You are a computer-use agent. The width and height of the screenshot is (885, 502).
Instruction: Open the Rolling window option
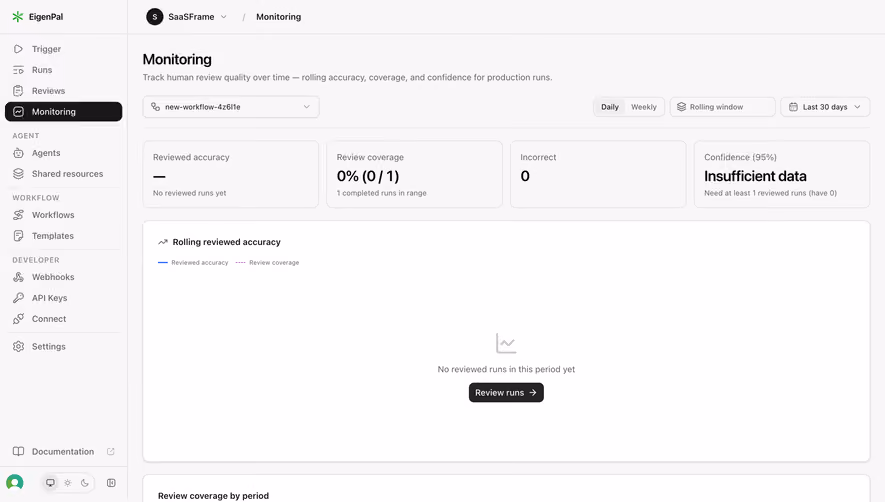722,107
